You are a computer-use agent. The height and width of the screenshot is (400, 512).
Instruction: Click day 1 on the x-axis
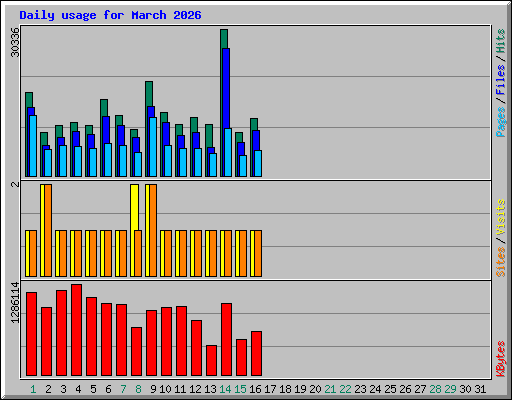coord(33,389)
